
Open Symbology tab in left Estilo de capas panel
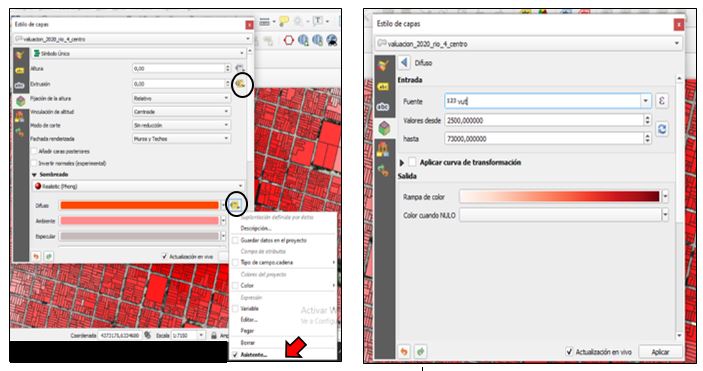(20, 56)
